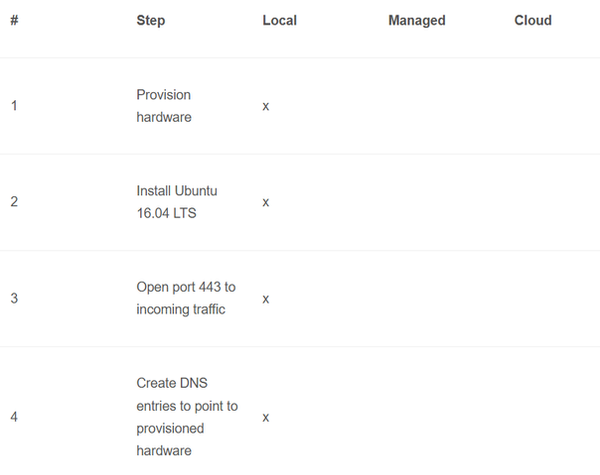Select the "Managed" column header
The image size is (600, 475).
coord(416,20)
